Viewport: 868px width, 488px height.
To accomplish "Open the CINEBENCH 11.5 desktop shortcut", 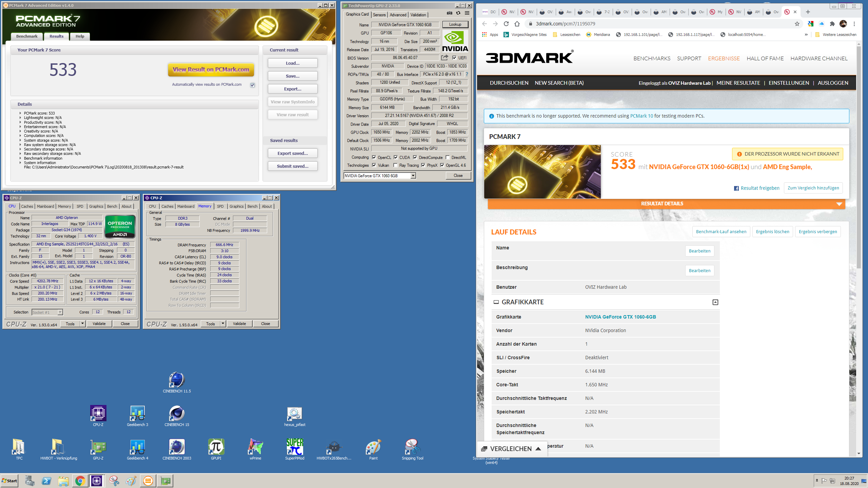I will click(x=177, y=382).
